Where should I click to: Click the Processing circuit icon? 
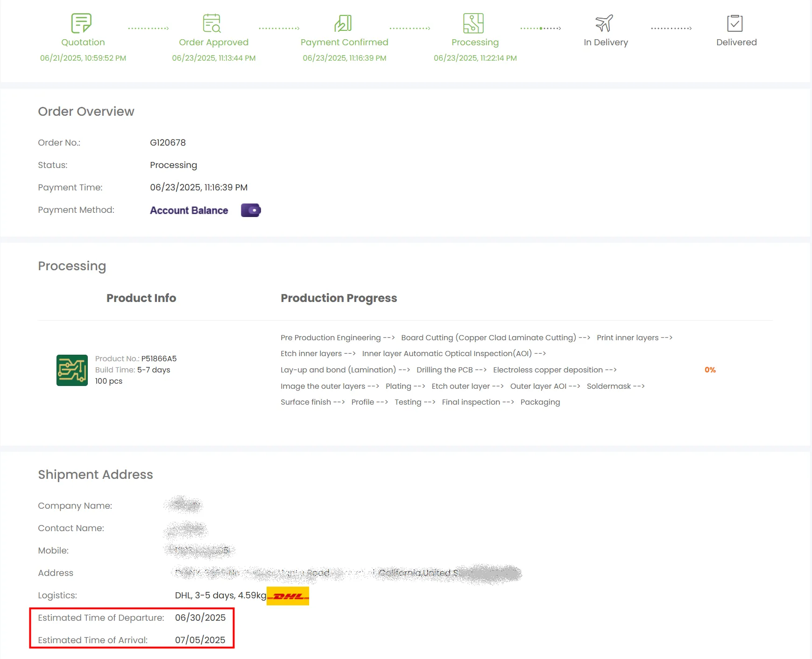click(473, 23)
